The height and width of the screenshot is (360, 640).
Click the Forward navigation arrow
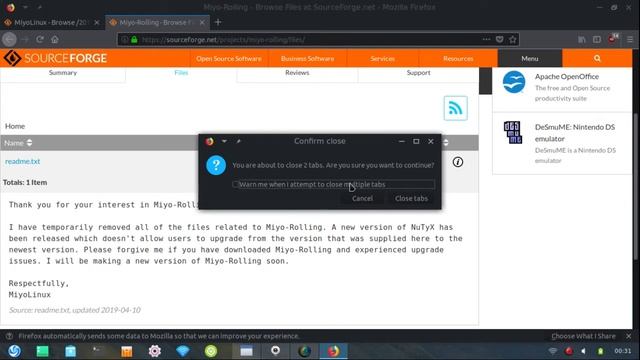pos(25,40)
